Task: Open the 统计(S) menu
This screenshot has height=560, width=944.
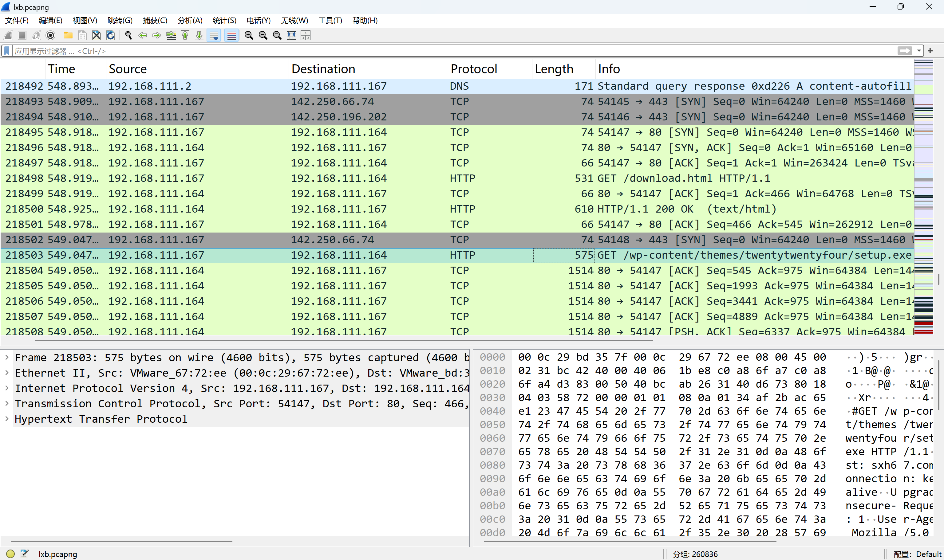Action: (224, 20)
